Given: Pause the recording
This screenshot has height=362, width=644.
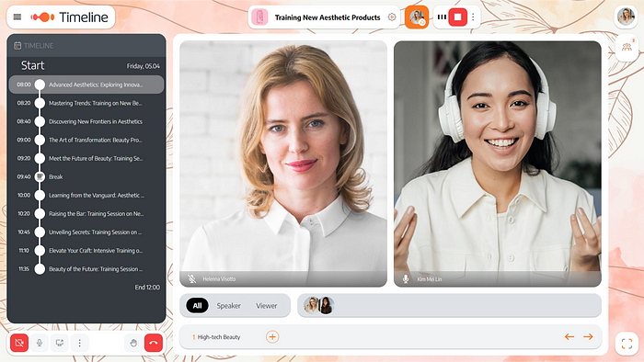Looking at the screenshot, I should (x=442, y=17).
